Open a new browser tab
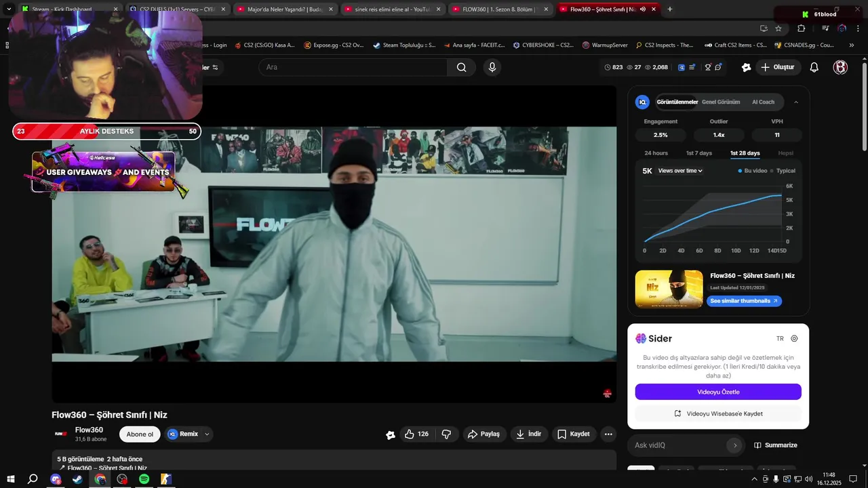The image size is (868, 488). 670,9
